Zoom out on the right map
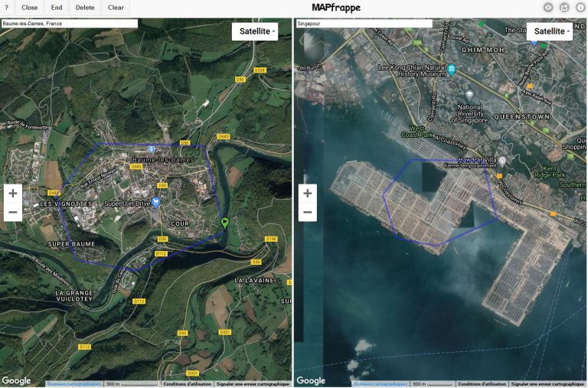 click(308, 212)
